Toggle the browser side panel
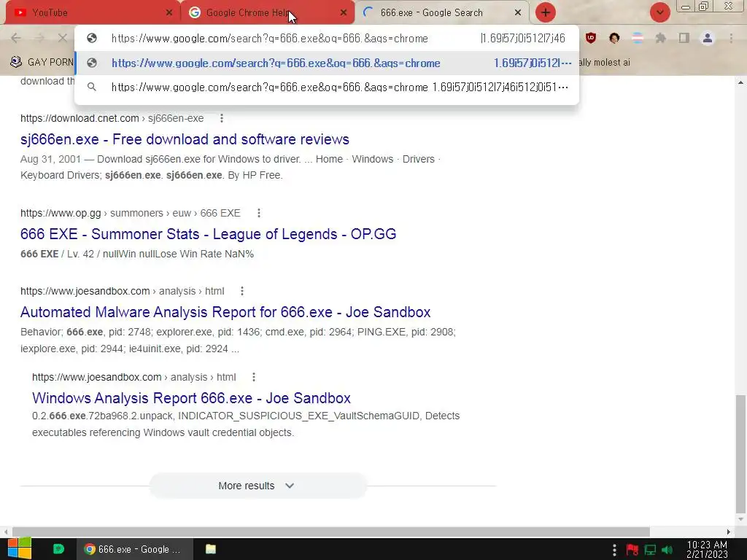Viewport: 747px width, 560px height. (x=684, y=38)
